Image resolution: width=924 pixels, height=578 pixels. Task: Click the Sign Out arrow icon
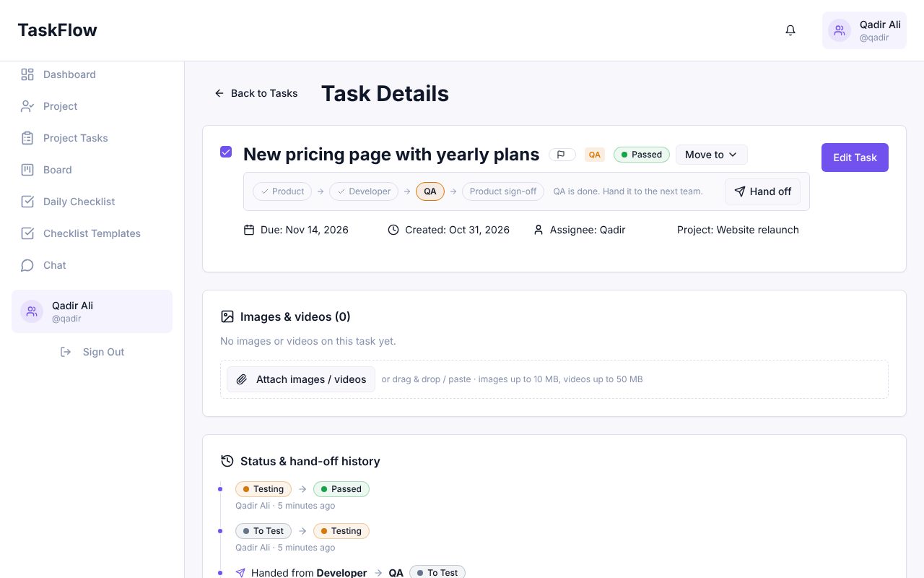click(66, 352)
